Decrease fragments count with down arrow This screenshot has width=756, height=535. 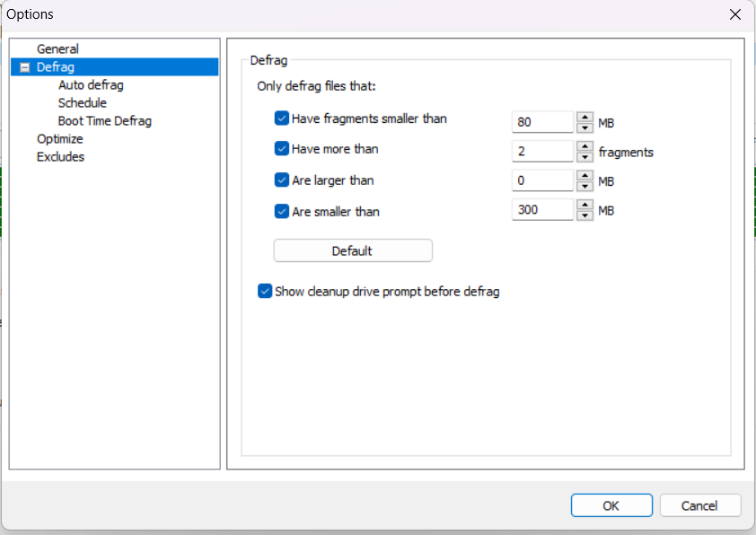click(x=585, y=156)
